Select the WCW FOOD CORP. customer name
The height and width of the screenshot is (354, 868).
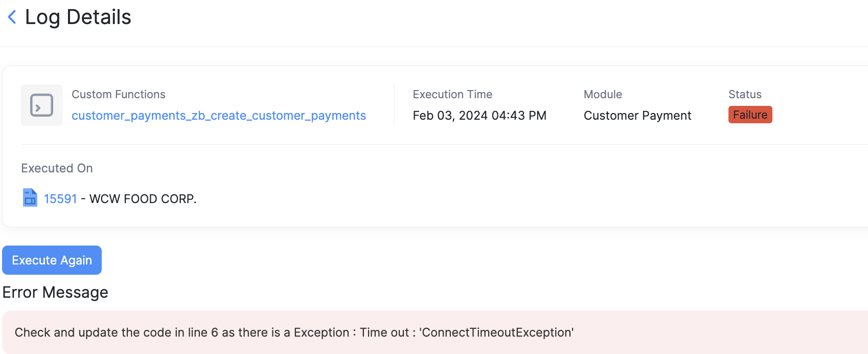click(x=143, y=198)
